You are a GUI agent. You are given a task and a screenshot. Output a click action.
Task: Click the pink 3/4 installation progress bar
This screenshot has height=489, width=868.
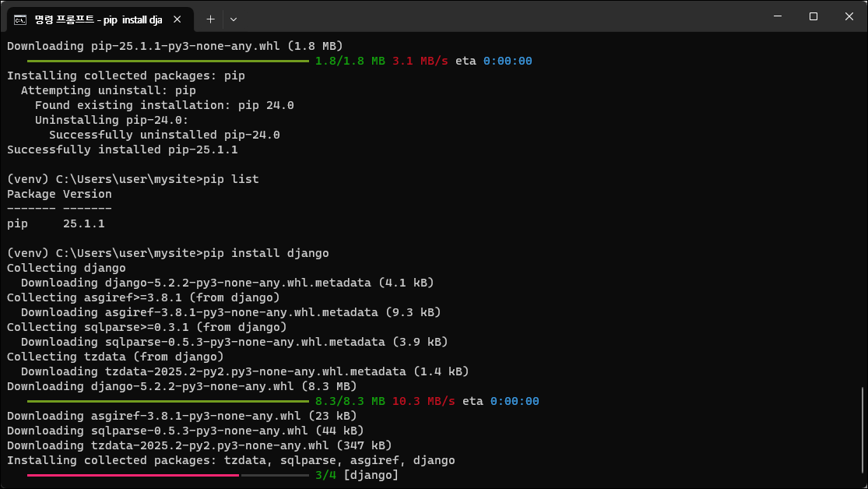click(x=133, y=475)
